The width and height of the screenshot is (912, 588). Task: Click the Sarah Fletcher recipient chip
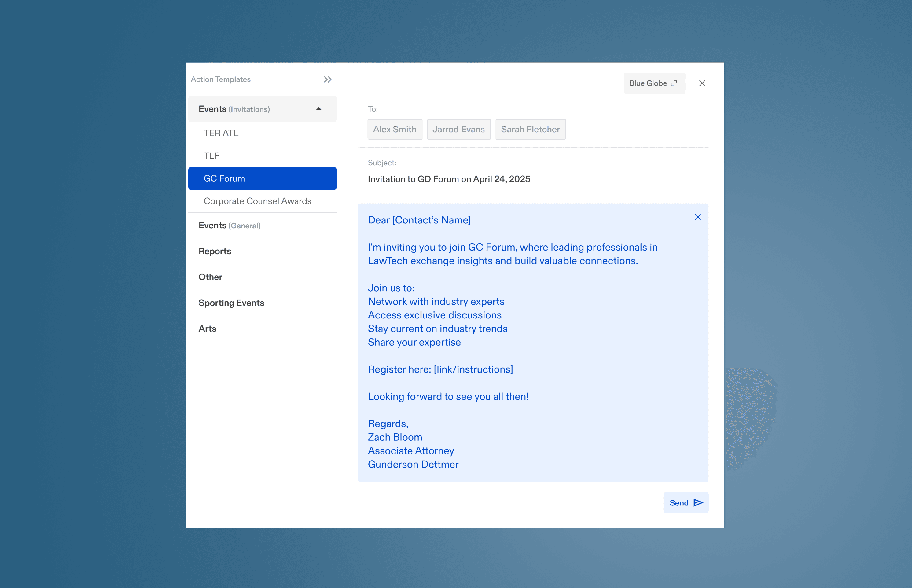[x=530, y=130]
